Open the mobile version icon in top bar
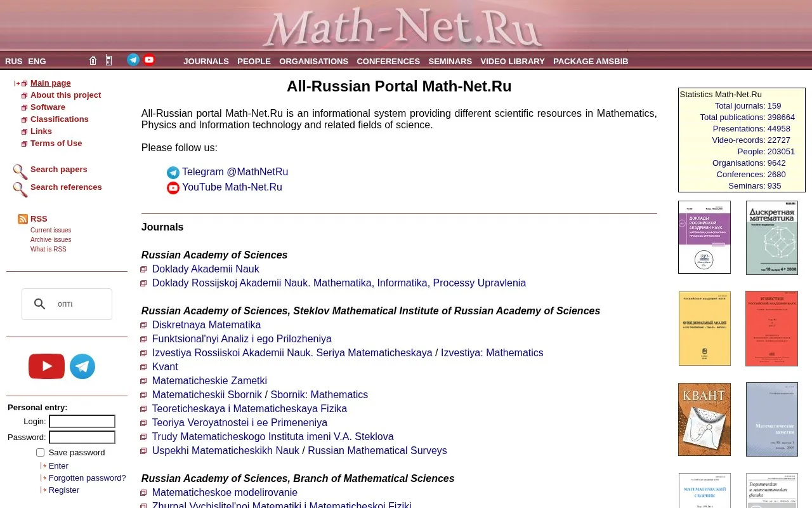Screen dimensions: 812x508 [x=108, y=60]
